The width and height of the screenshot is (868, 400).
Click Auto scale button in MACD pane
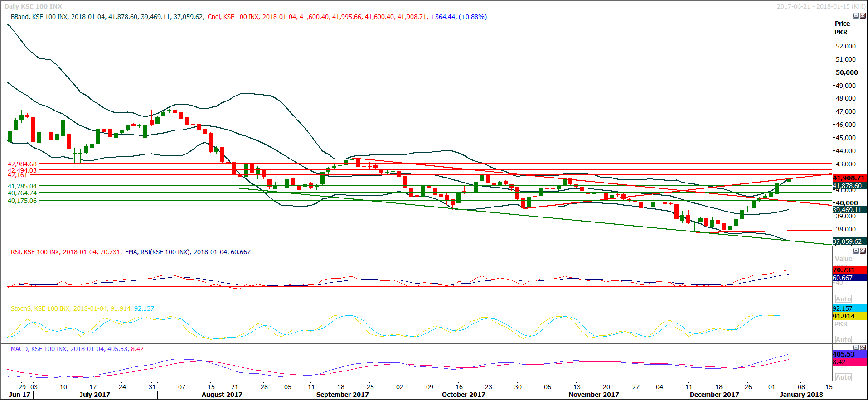[x=843, y=377]
